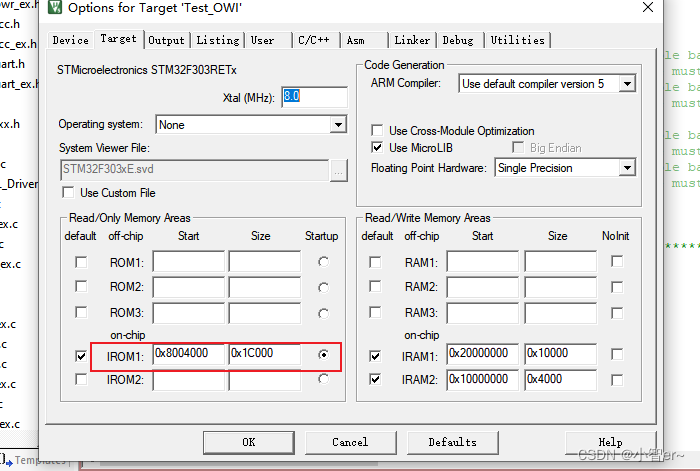Switch to the Output tab
Screen dimensions: 700x471
click(166, 40)
